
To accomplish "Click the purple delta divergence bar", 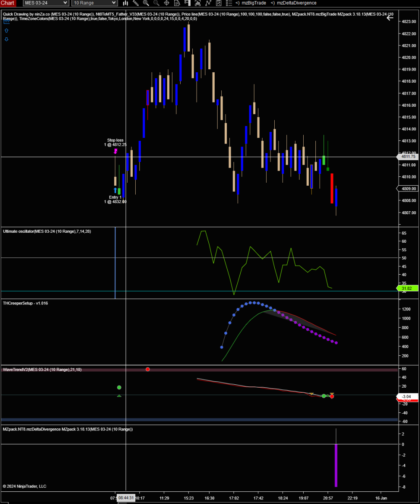I will [336, 465].
